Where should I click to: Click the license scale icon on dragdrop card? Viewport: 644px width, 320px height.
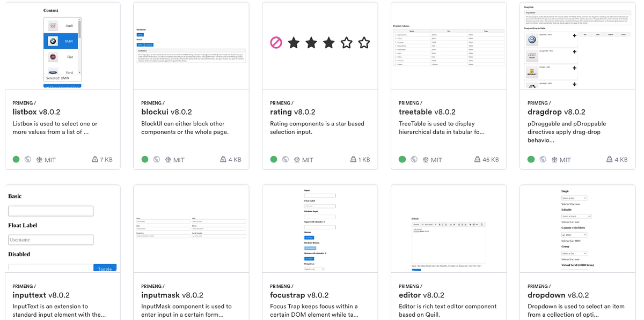pyautogui.click(x=554, y=160)
